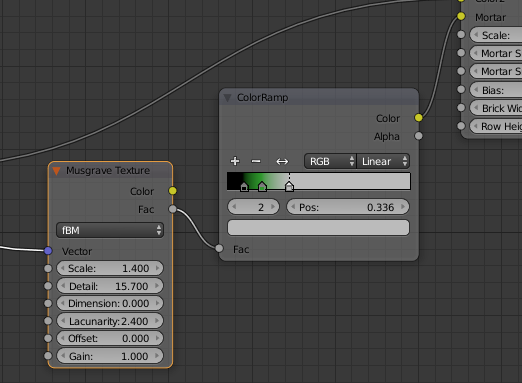The height and width of the screenshot is (383, 522).
Task: Add a new color stop with plus icon
Action: [x=235, y=161]
